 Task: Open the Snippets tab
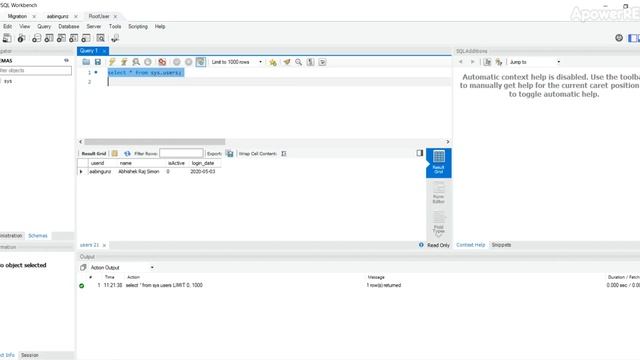point(501,245)
